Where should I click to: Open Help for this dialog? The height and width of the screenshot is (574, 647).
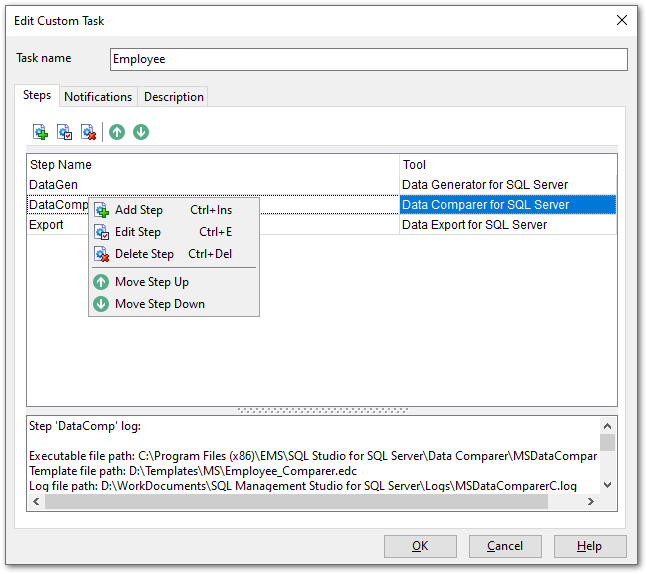pyautogui.click(x=590, y=546)
